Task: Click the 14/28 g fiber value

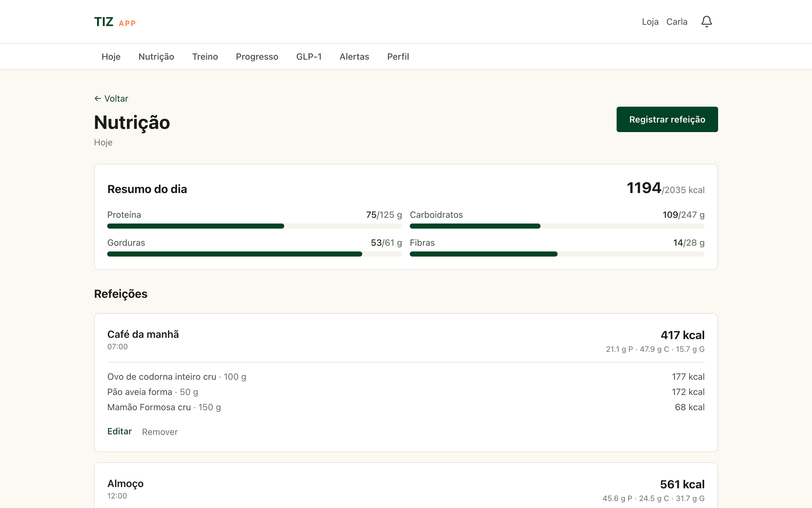Action: tap(689, 243)
